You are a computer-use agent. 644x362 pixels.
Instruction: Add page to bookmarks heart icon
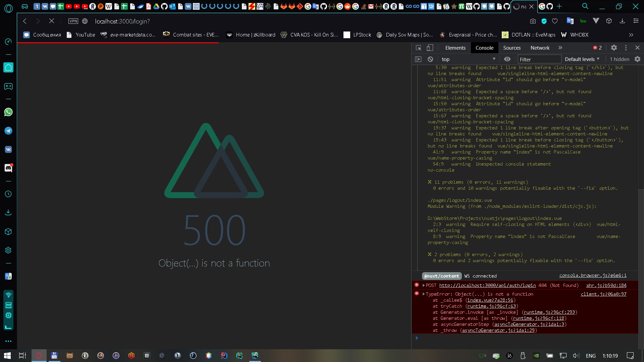click(x=555, y=21)
